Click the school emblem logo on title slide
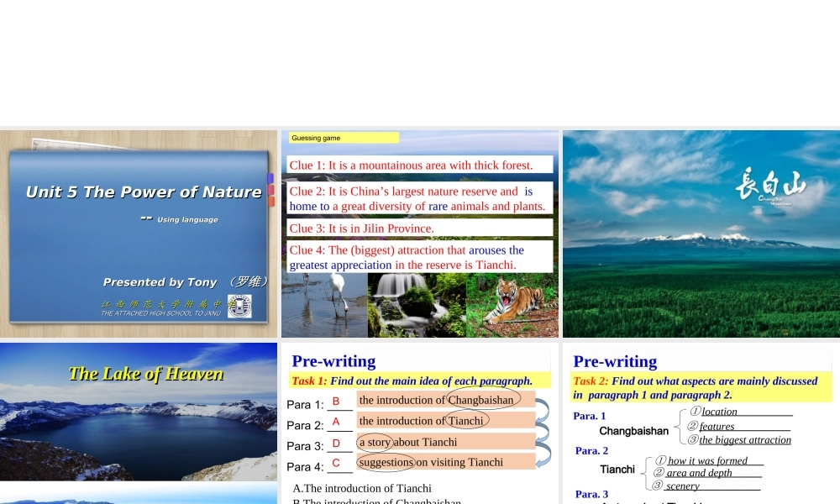 click(239, 307)
